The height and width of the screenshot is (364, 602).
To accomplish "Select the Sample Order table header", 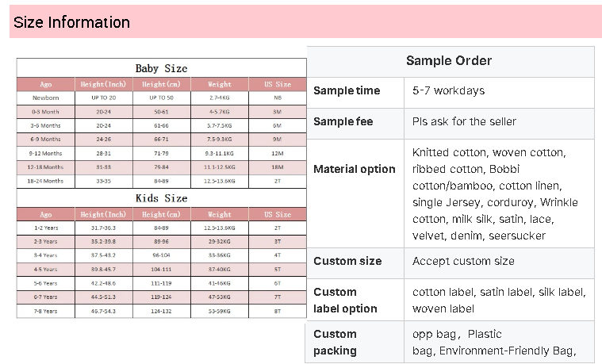I will (x=449, y=60).
